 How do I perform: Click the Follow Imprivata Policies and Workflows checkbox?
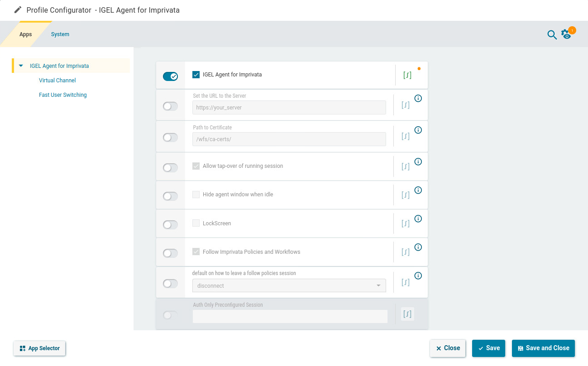click(196, 252)
